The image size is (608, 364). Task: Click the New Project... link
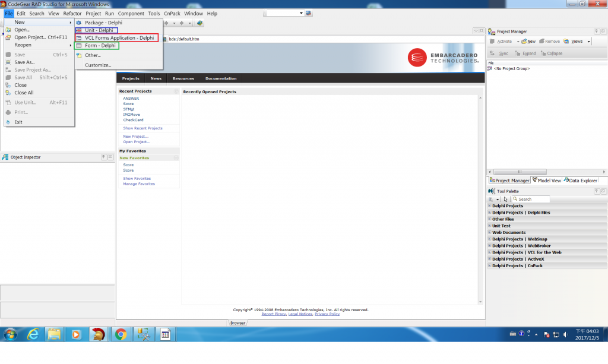coord(135,137)
